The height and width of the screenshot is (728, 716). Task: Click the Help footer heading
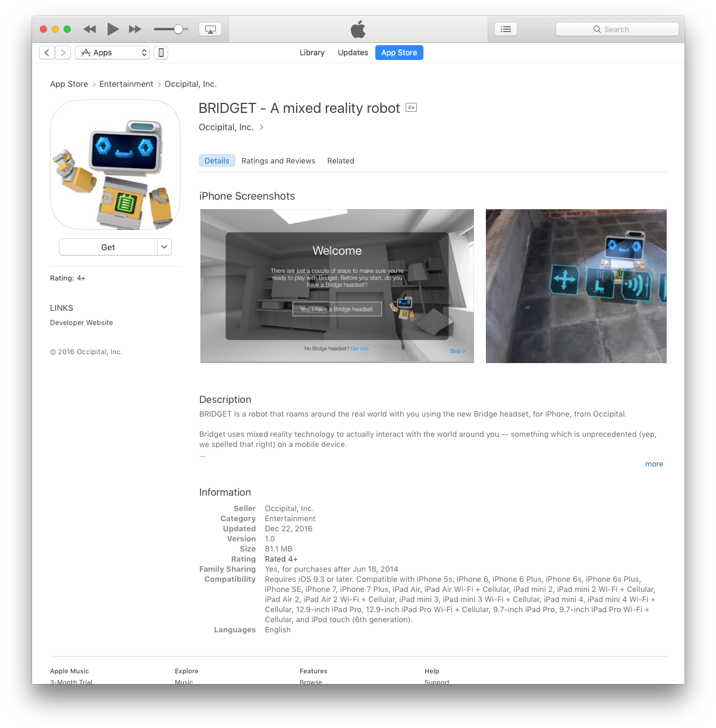pyautogui.click(x=432, y=671)
